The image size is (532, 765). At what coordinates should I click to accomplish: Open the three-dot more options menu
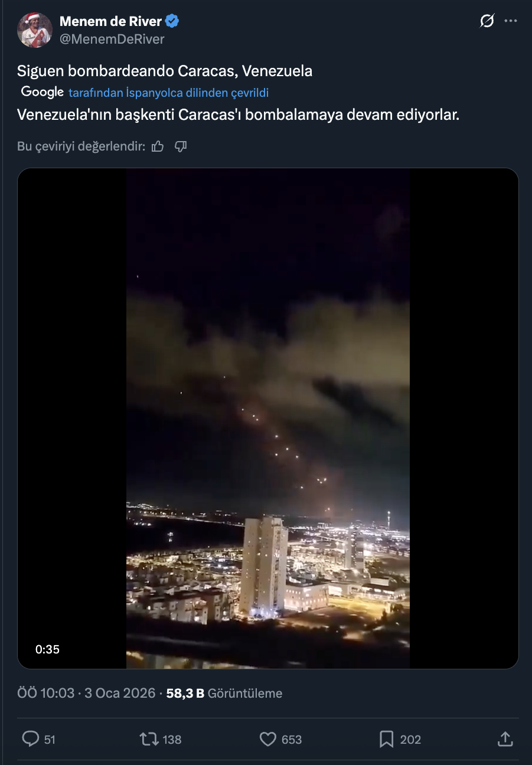(x=511, y=22)
